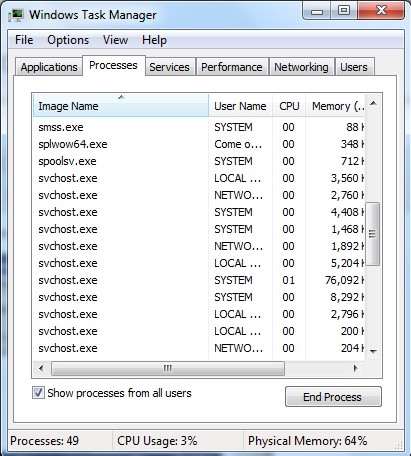Image resolution: width=411 pixels, height=456 pixels.
Task: Select svchost.exe using 2,796 K memory
Action: [x=199, y=314]
